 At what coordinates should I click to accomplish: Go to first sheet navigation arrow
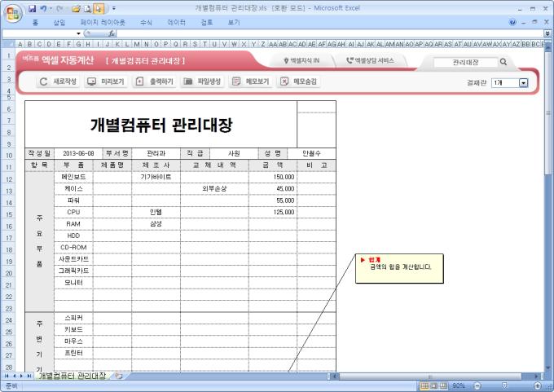click(x=7, y=376)
